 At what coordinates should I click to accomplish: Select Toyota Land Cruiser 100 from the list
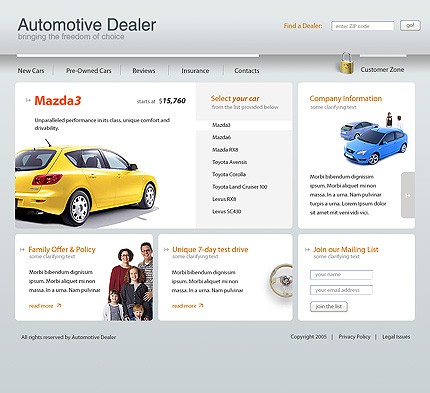(x=240, y=187)
